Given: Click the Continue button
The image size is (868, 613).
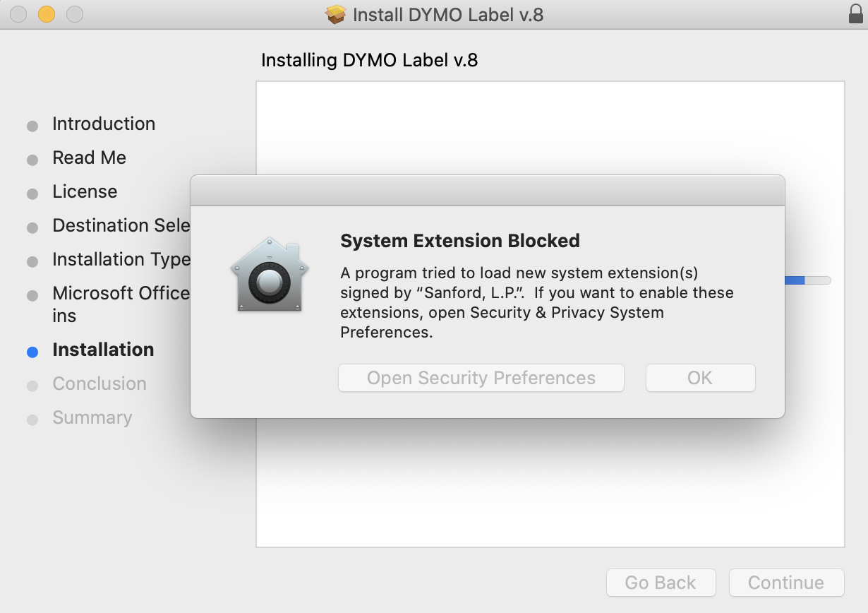Looking at the screenshot, I should (x=786, y=583).
